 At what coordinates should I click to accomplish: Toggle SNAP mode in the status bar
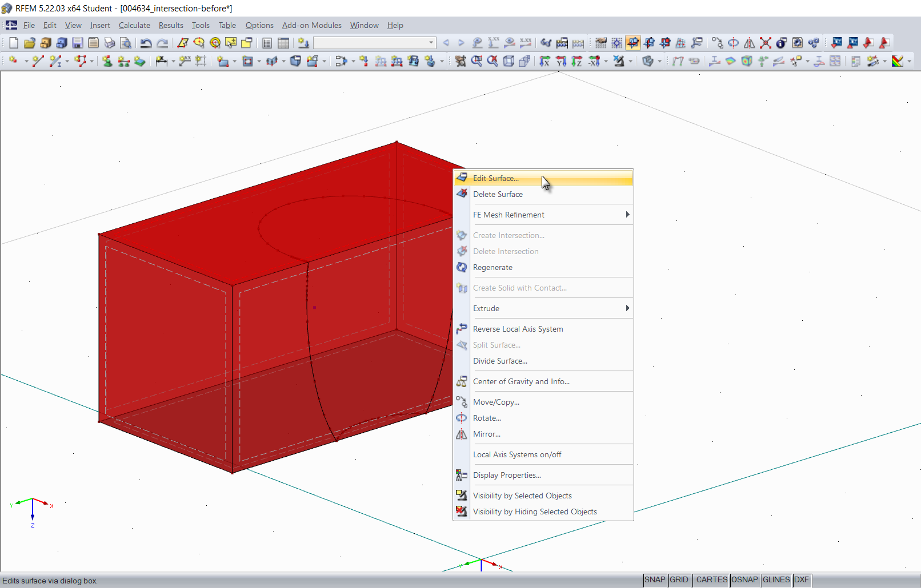655,580
